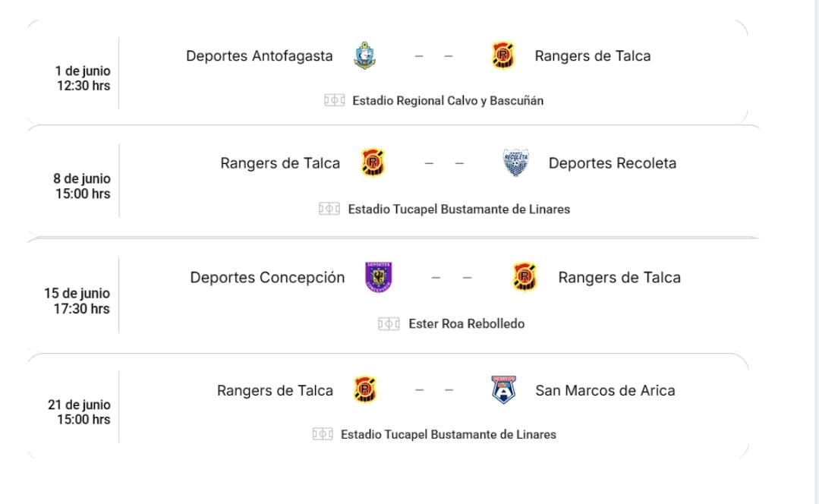
Task: Click the 1 de junio 12:30 hrs date
Action: click(x=83, y=78)
